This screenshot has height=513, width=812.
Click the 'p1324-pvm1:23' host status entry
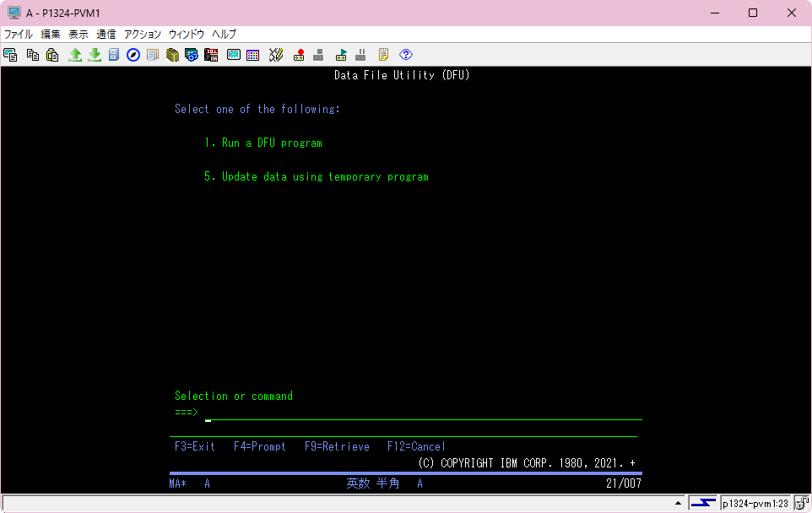click(755, 503)
